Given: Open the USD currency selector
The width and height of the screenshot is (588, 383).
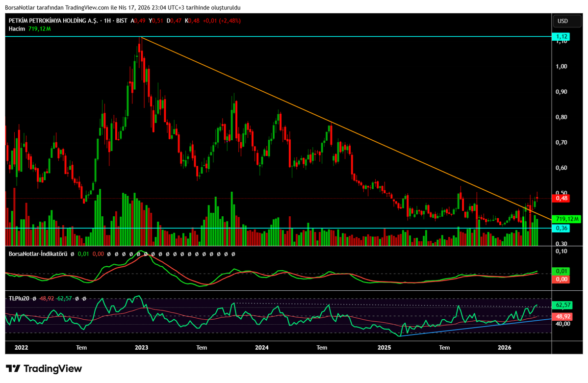Looking at the screenshot, I should pos(567,21).
